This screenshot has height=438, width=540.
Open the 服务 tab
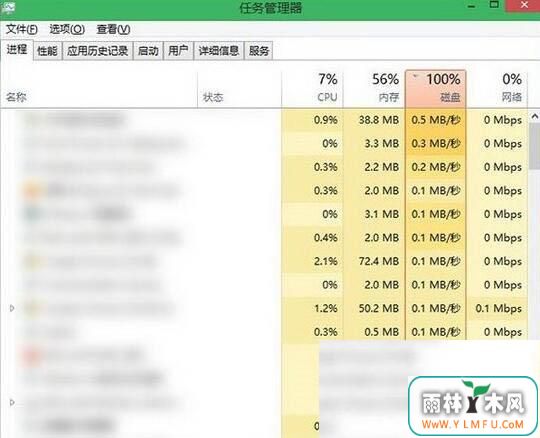click(259, 51)
